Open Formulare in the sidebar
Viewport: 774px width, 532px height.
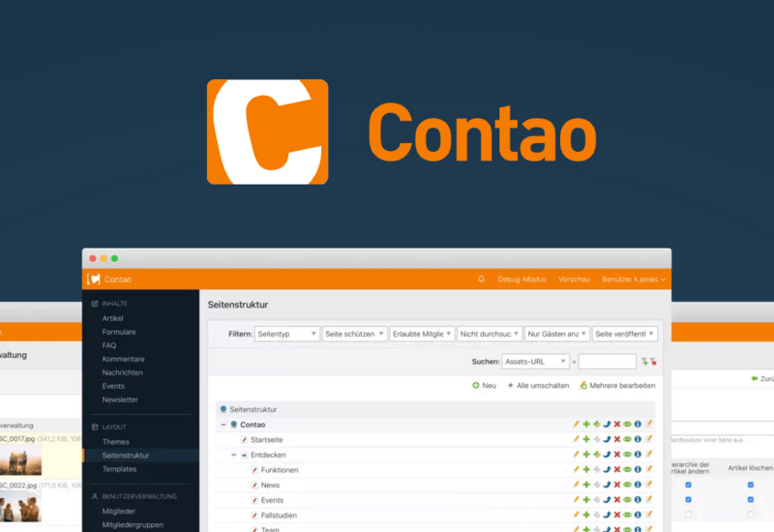pos(119,332)
